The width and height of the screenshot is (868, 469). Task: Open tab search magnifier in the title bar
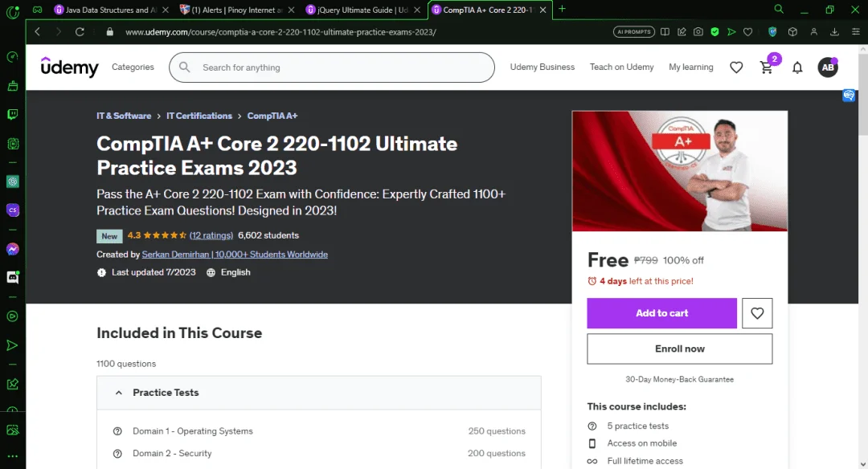tap(779, 10)
